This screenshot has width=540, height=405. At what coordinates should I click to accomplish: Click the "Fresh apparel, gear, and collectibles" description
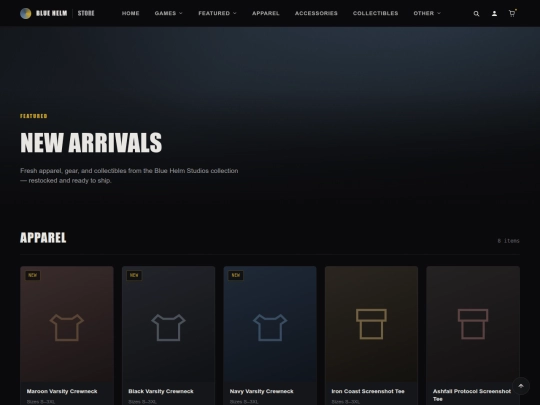point(129,176)
